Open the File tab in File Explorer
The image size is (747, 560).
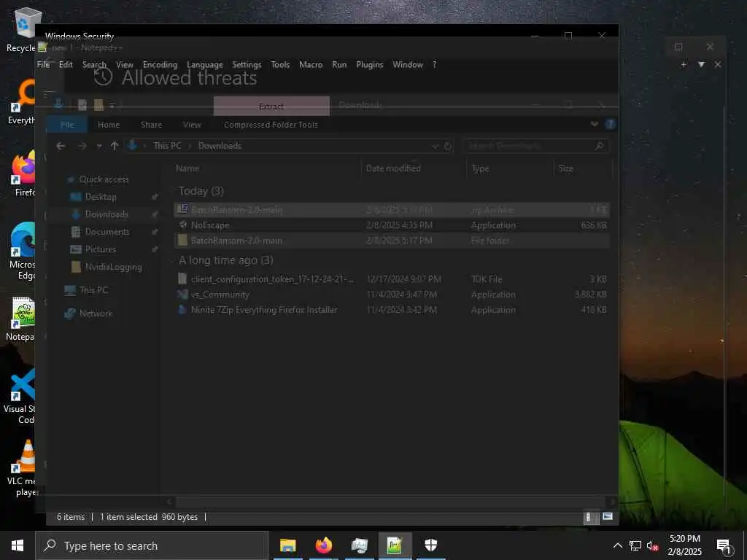coord(67,125)
